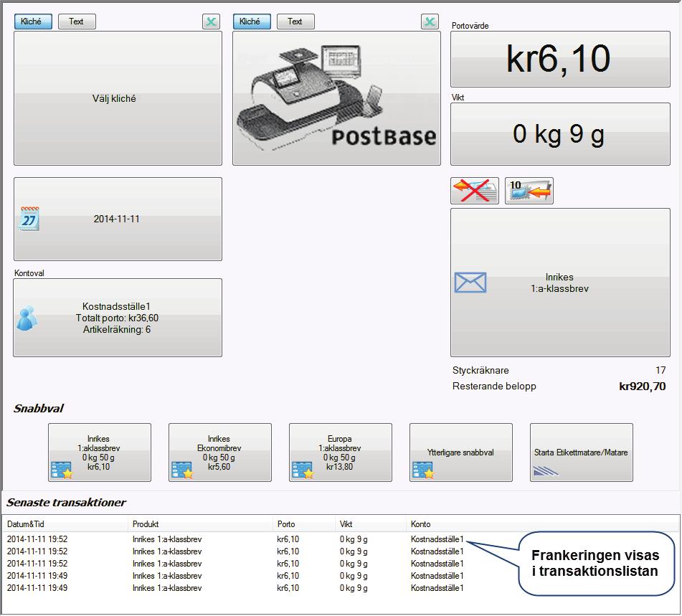The image size is (682, 616).
Task: Click the stamp icon labeled 10
Action: pyautogui.click(x=529, y=191)
